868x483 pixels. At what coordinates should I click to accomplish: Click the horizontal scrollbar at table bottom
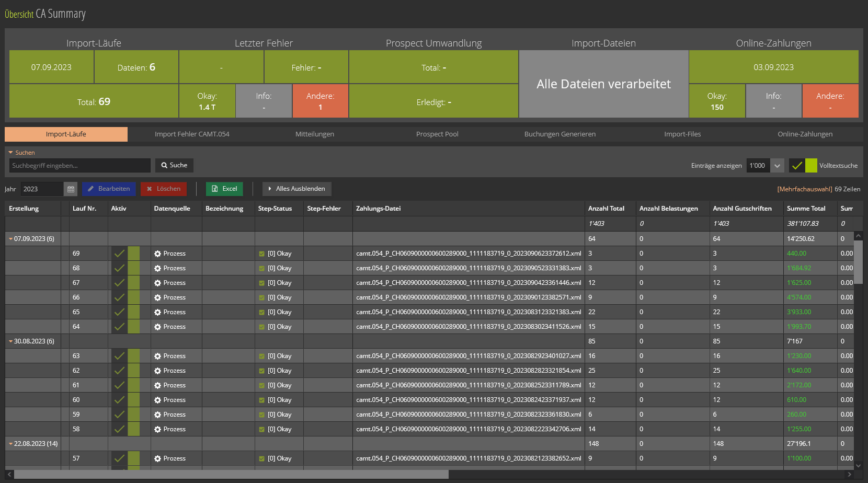(230, 474)
